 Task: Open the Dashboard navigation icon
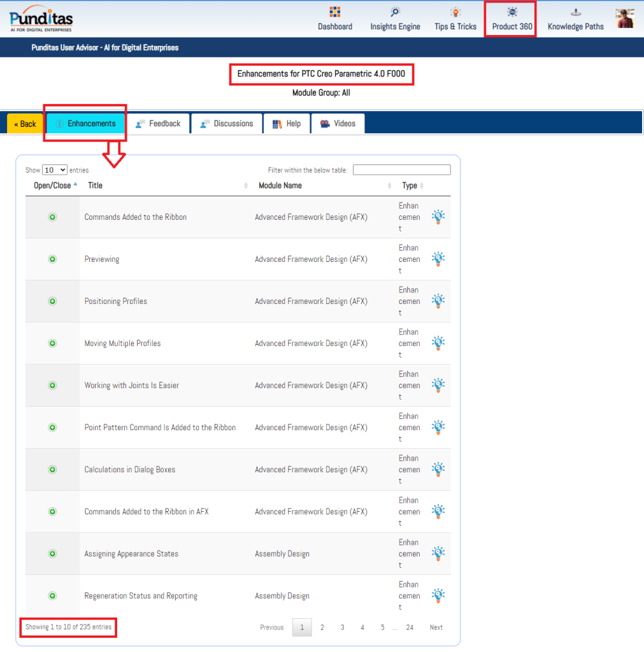[335, 13]
